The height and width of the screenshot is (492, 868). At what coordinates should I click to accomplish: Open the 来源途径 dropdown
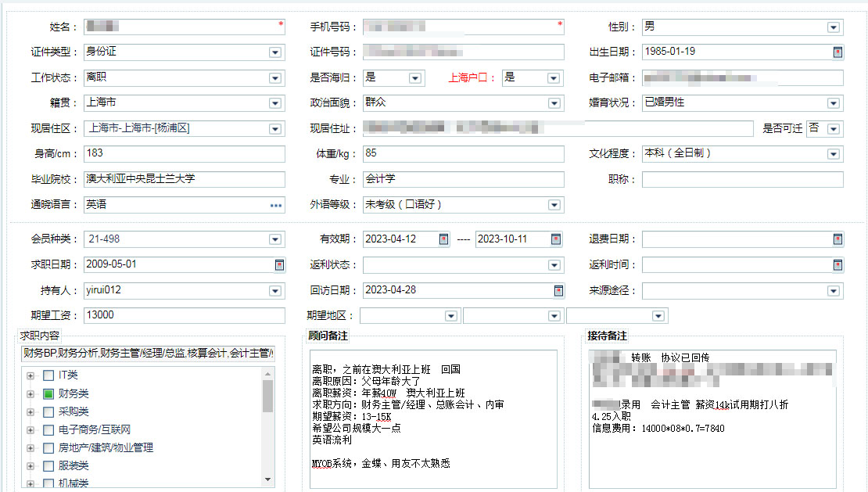coord(833,291)
